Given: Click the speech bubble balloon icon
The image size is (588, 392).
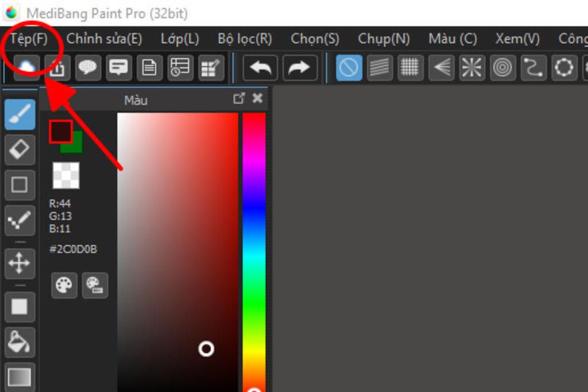Looking at the screenshot, I should [x=88, y=68].
